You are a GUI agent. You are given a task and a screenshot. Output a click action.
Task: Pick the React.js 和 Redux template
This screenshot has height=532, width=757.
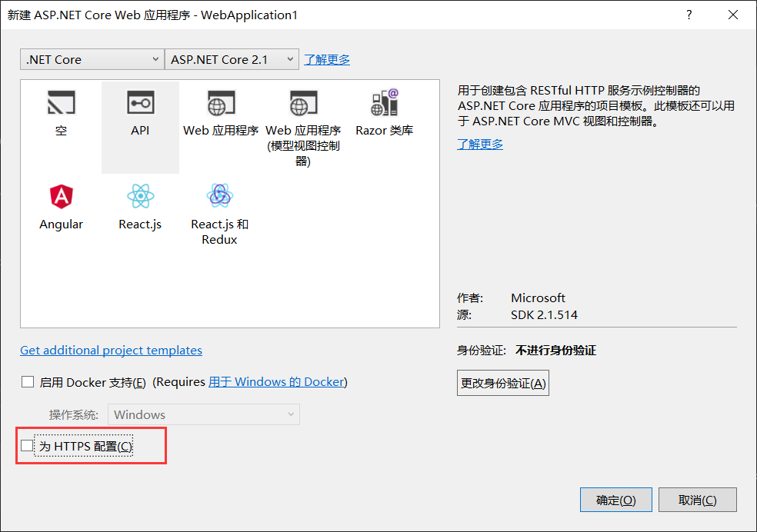tap(220, 214)
